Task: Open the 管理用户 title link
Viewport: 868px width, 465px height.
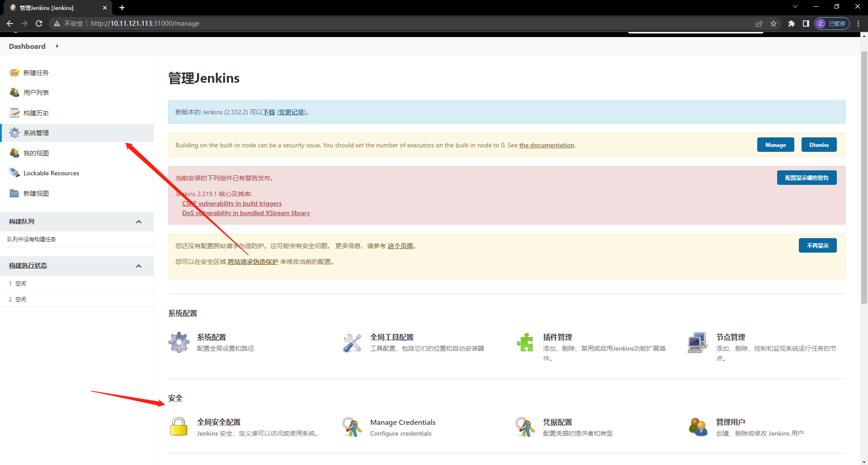Action: (730, 422)
